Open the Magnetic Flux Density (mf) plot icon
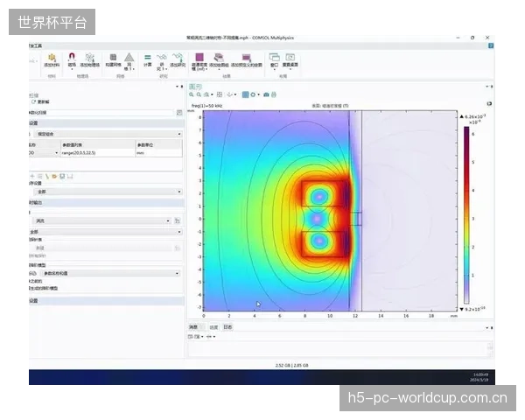The width and height of the screenshot is (525, 420). [199, 57]
